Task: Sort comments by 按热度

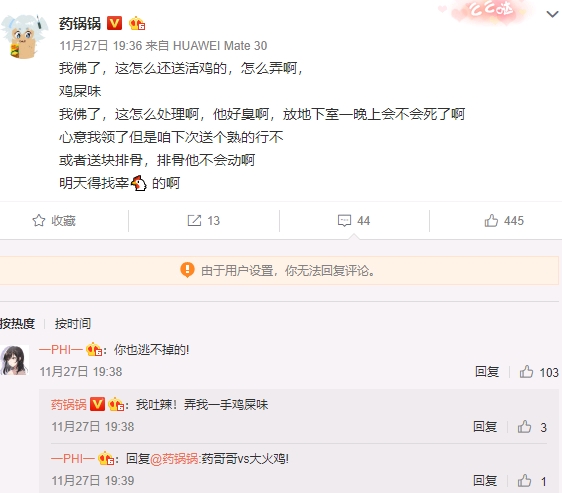Action: coord(17,323)
